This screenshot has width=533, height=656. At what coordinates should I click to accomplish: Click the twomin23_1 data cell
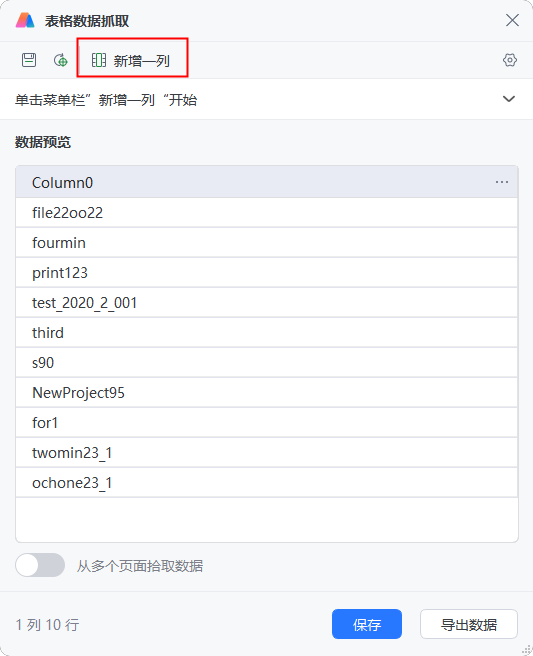click(266, 453)
